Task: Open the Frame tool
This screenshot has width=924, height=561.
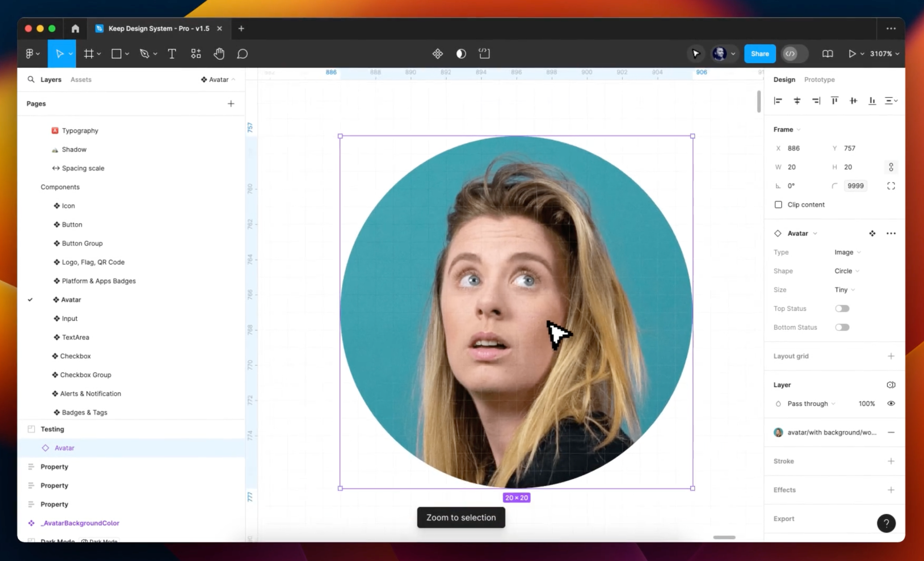Action: coord(89,53)
